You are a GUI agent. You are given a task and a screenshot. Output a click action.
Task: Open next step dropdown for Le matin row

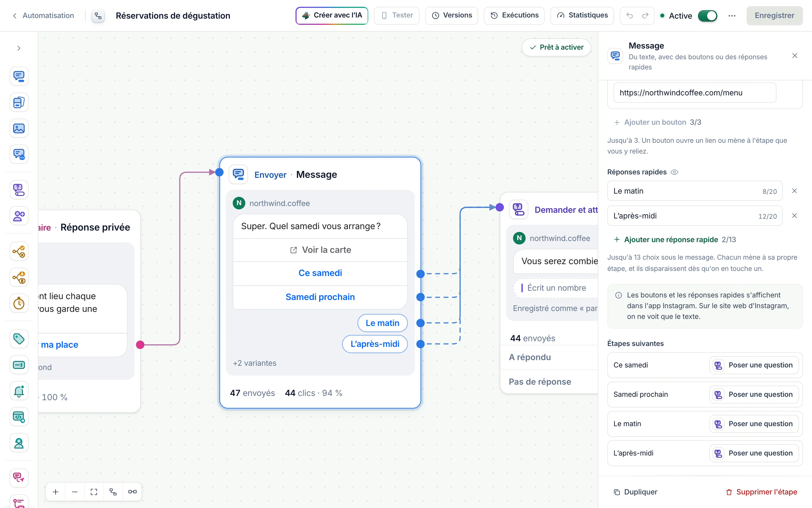(x=754, y=424)
